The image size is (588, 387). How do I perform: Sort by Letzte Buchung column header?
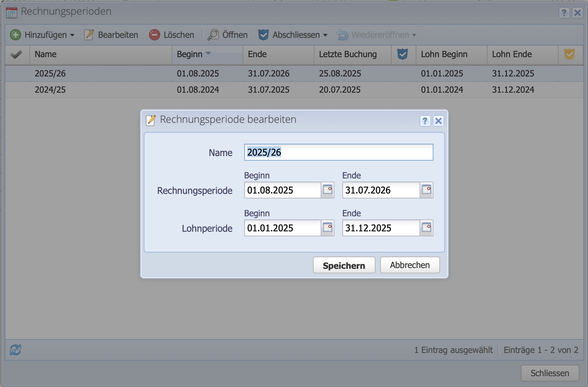(x=353, y=54)
